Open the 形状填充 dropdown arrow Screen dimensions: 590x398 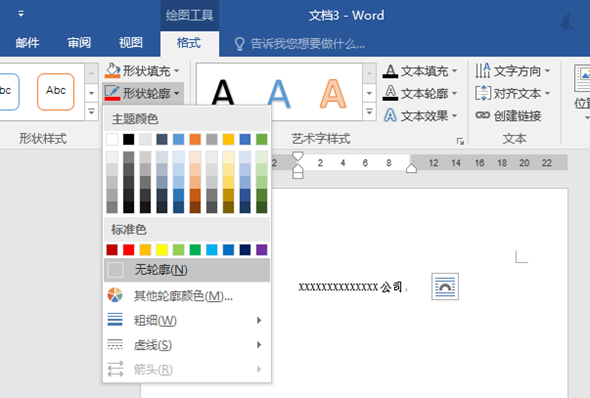[x=176, y=71]
